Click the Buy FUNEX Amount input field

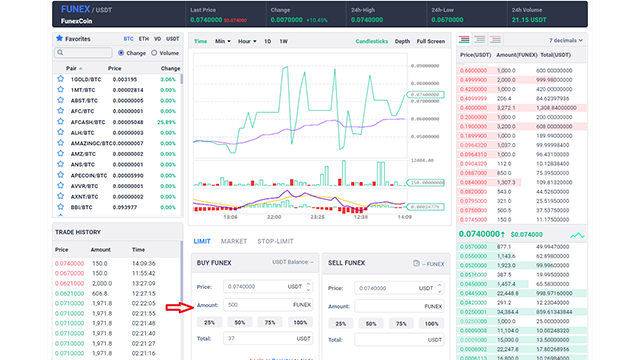pyautogui.click(x=268, y=304)
